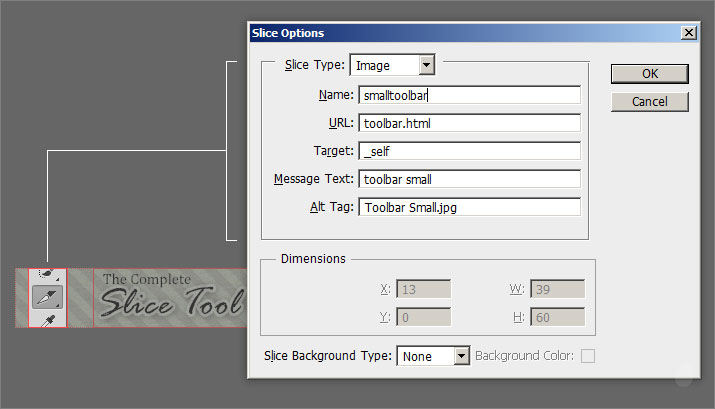The height and width of the screenshot is (409, 715).
Task: Click the X dimension field
Action: [x=423, y=290]
